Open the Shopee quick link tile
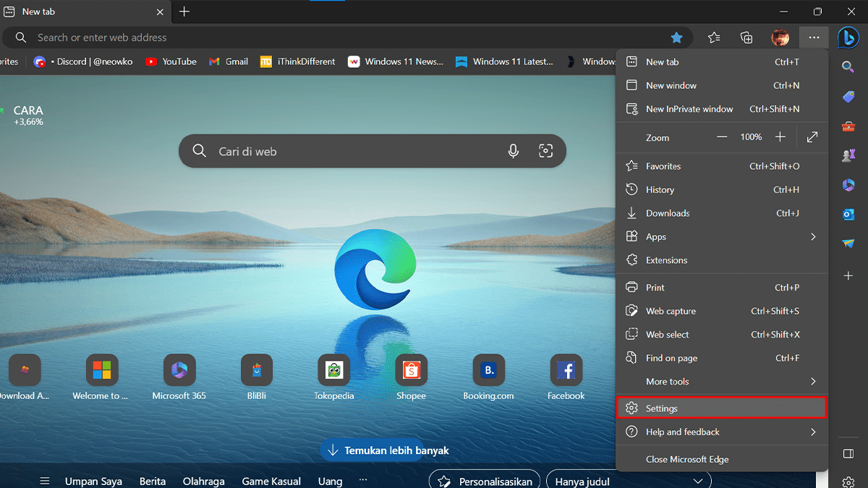 (411, 371)
